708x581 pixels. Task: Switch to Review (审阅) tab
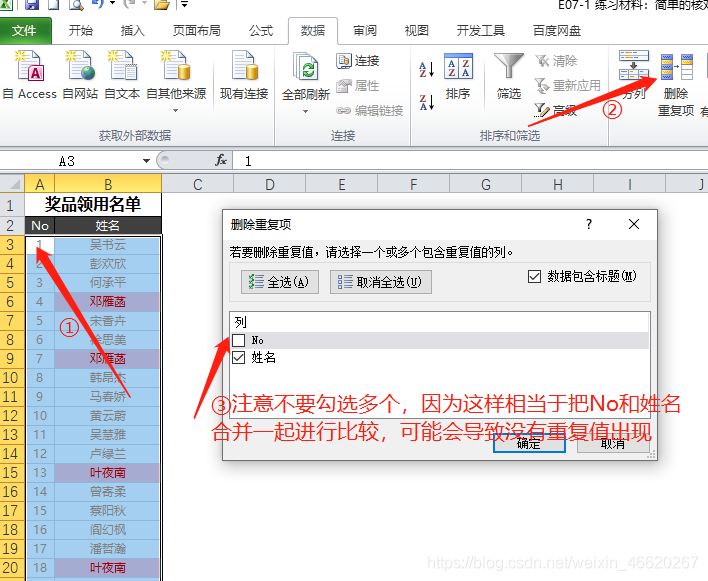pyautogui.click(x=365, y=31)
